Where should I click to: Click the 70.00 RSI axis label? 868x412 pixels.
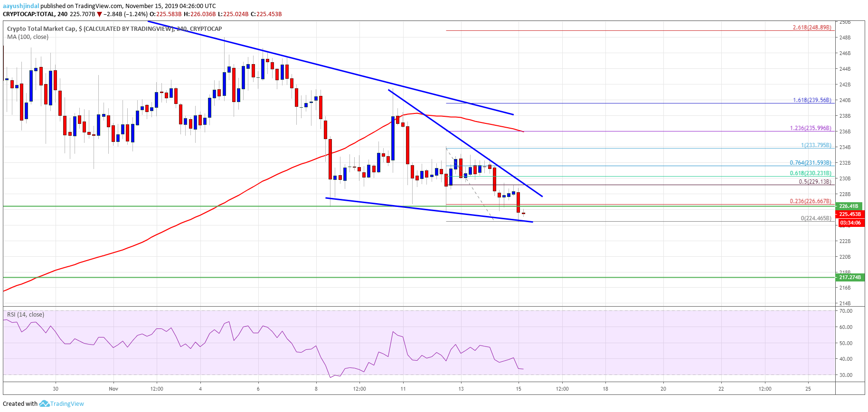[846, 311]
